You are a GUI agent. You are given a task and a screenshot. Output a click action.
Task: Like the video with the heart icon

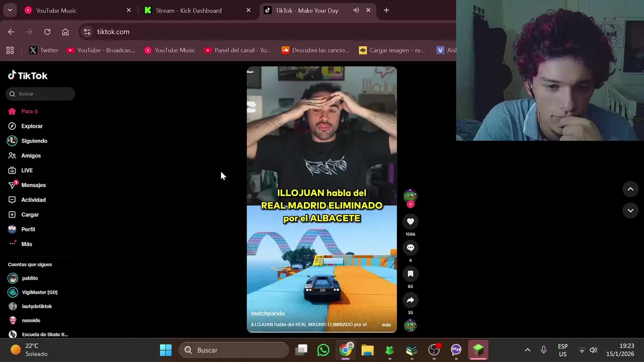tap(411, 222)
